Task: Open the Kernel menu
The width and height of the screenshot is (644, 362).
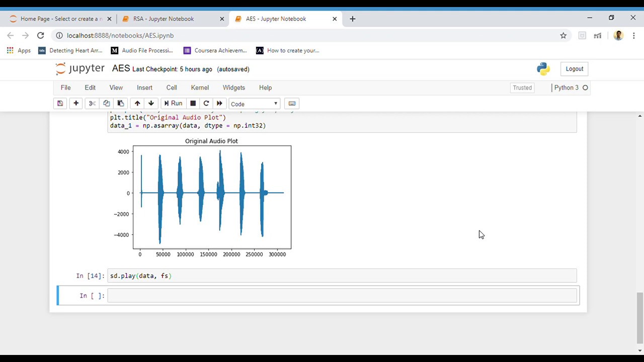Action: (x=200, y=87)
